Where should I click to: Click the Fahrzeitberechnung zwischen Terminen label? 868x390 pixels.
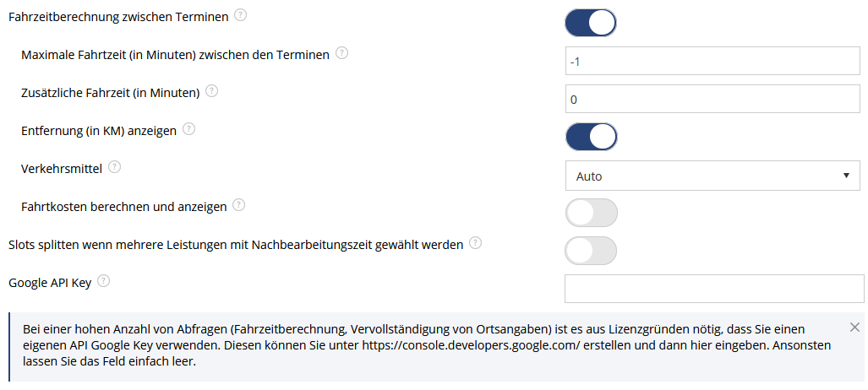coord(118,17)
